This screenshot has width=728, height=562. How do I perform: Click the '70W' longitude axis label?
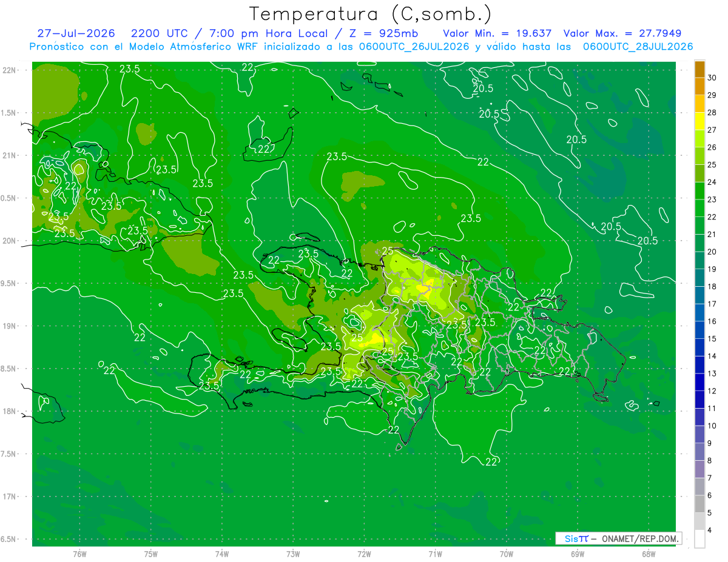point(506,554)
